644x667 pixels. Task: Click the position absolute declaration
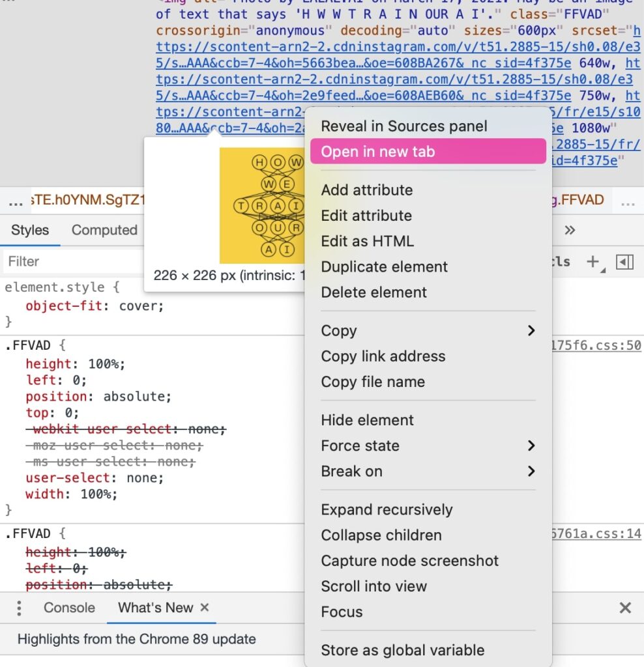click(x=98, y=397)
